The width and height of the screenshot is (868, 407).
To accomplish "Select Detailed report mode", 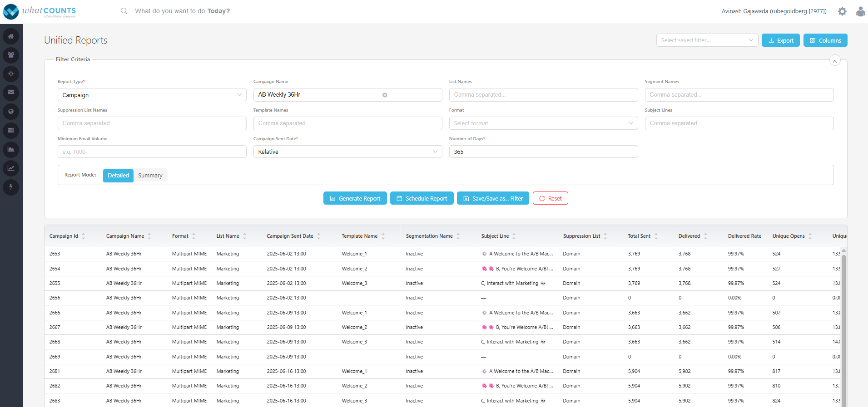I will pos(118,176).
